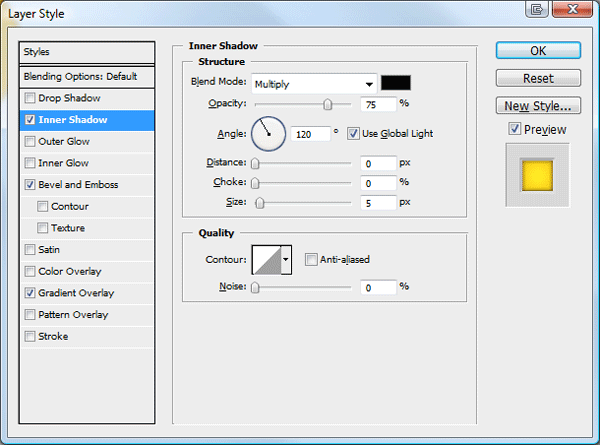Screen dimensions: 600x445
Task: Select the Stroke label
Action: 53,337
